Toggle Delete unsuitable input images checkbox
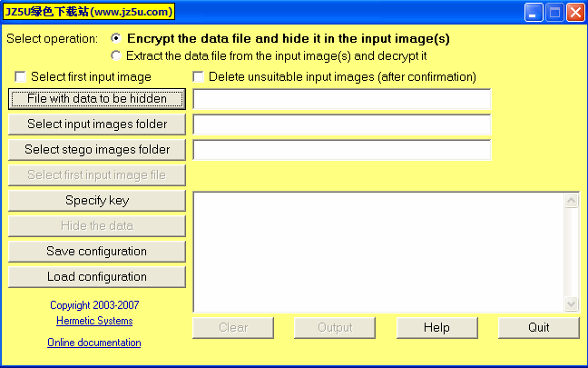This screenshot has width=588, height=368. point(198,76)
